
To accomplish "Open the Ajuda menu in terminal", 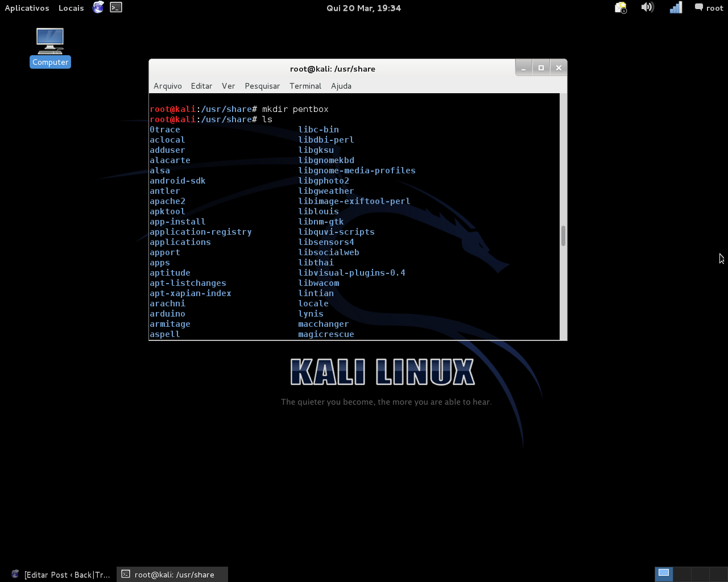I will pos(341,86).
